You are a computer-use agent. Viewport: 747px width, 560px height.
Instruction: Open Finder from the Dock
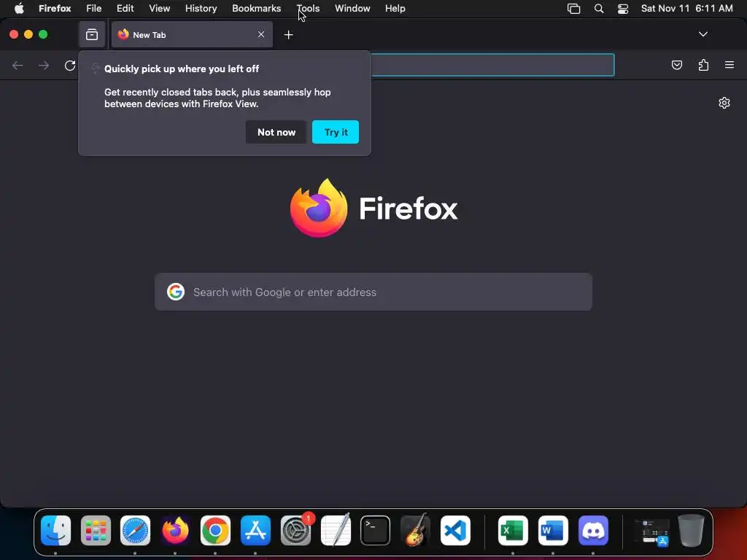[55, 531]
